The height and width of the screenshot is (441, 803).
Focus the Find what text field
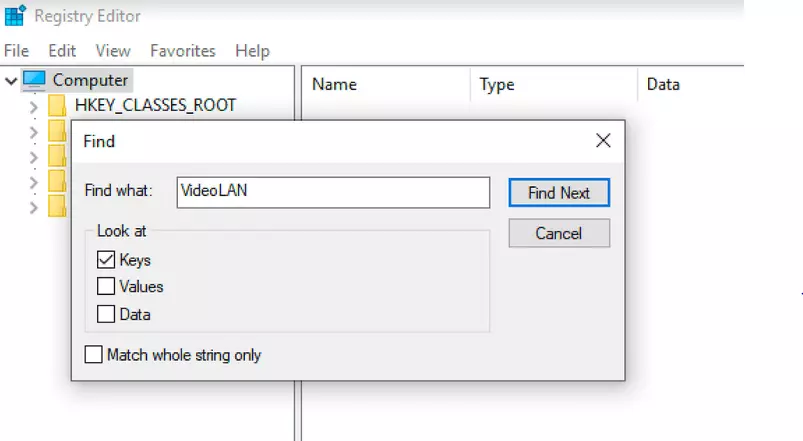tap(332, 192)
